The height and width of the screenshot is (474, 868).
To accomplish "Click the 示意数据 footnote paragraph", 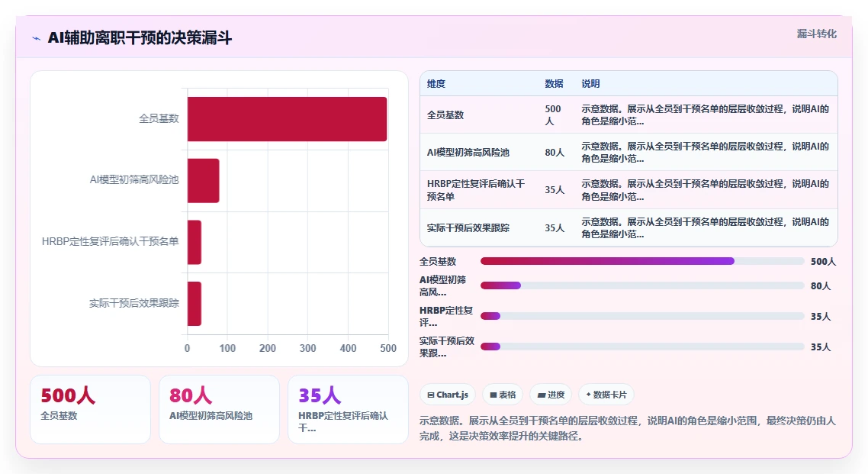I will tap(628, 429).
